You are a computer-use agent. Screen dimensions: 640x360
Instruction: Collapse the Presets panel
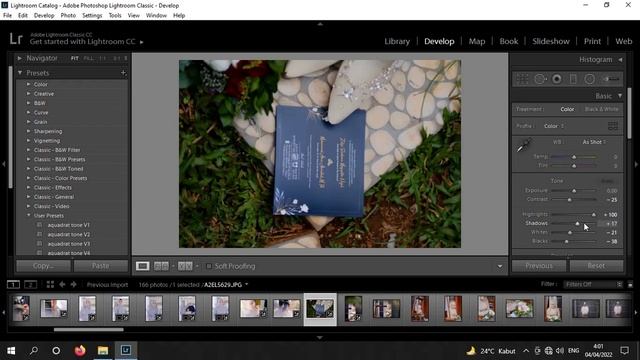pos(20,73)
